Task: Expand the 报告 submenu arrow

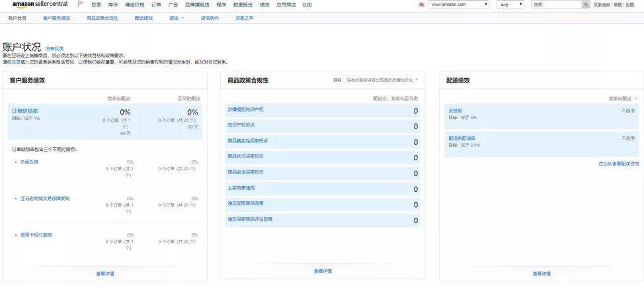Action: pyautogui.click(x=182, y=18)
